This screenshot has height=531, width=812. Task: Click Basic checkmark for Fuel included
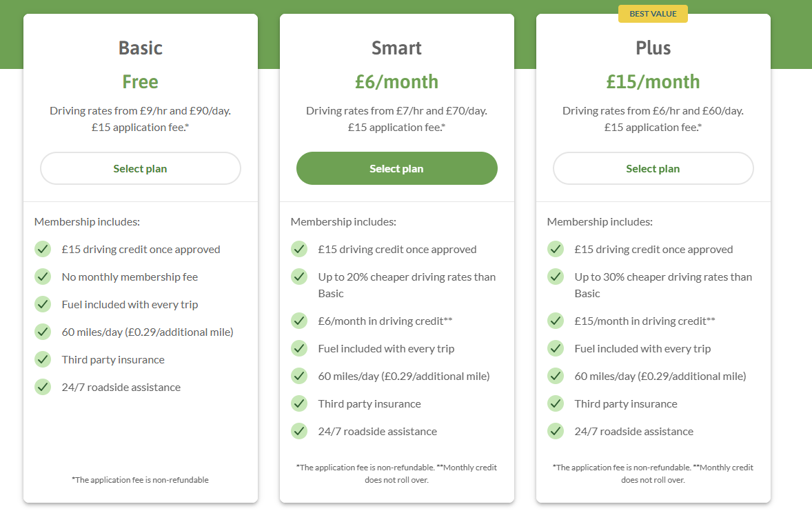[x=43, y=304]
